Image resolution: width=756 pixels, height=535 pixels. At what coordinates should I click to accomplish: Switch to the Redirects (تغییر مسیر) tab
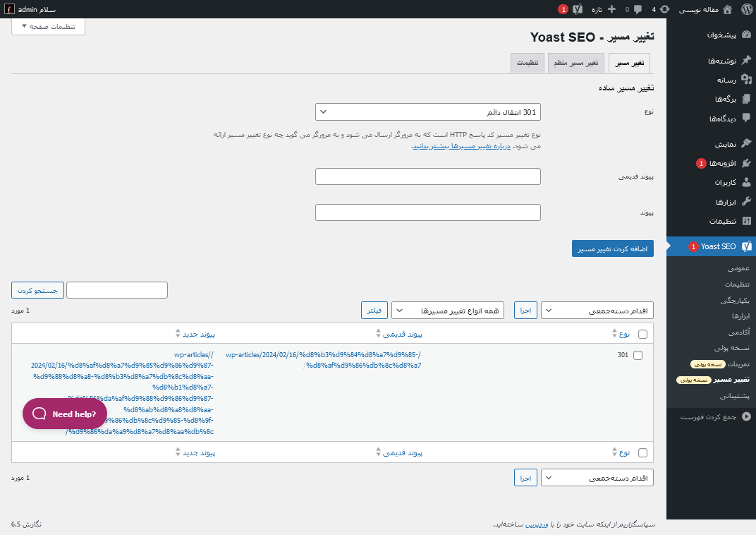[x=629, y=64]
